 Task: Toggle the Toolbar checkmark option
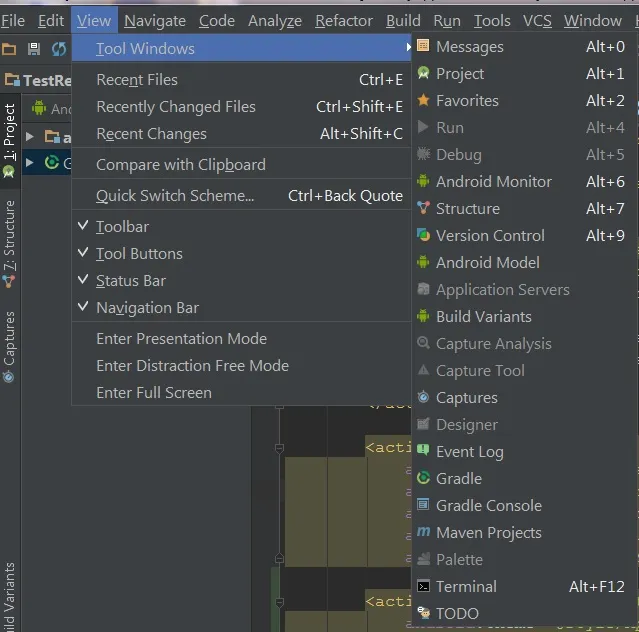(241, 227)
